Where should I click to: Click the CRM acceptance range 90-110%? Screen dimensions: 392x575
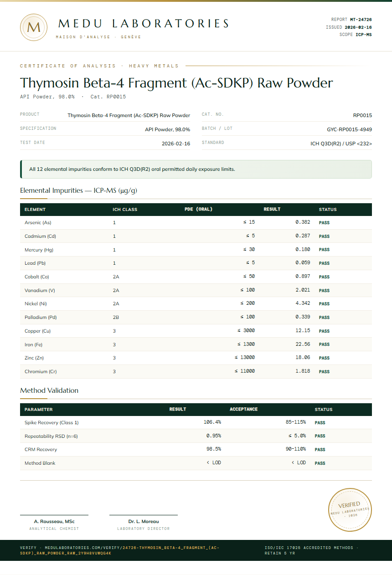[296, 449]
